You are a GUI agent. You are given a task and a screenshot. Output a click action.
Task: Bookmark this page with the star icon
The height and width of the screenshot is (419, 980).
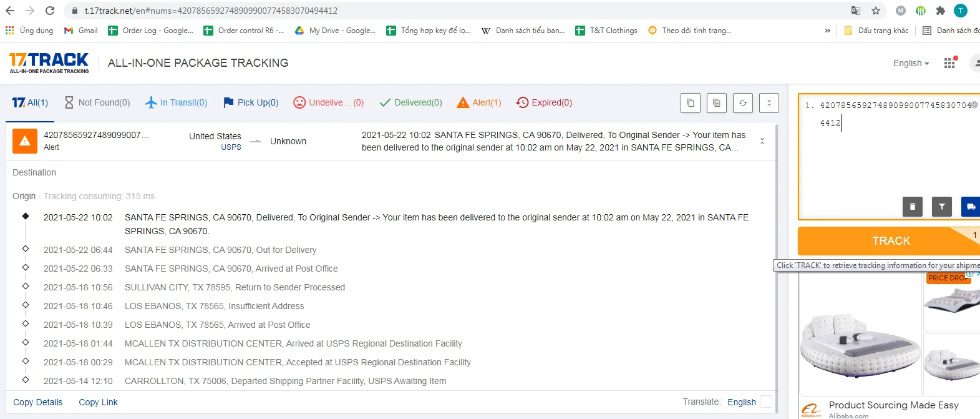coord(876,11)
